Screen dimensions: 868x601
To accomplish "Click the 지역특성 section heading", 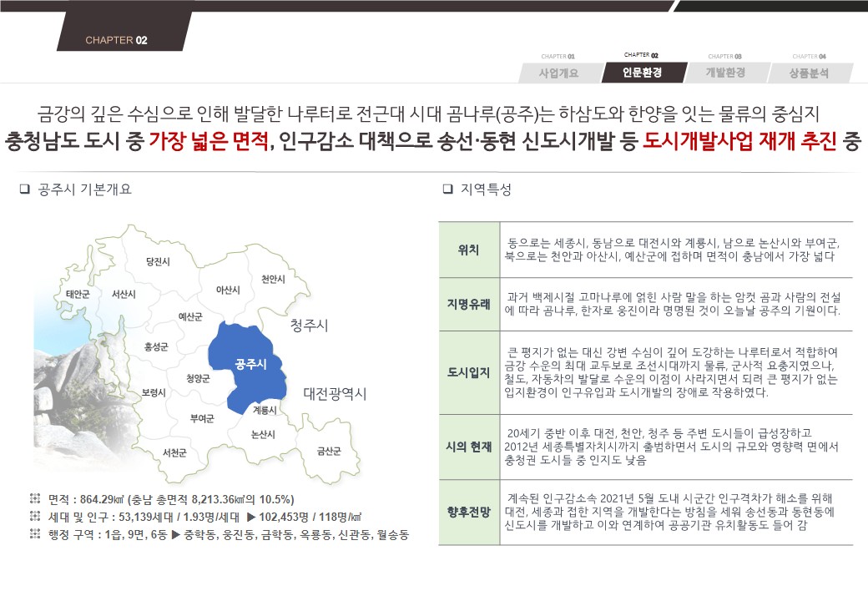I will point(486,189).
